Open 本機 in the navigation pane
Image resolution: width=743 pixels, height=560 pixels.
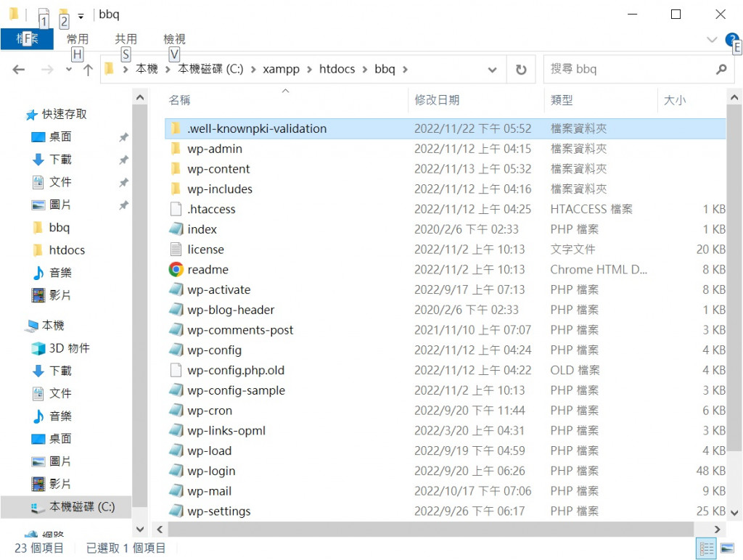pyautogui.click(x=52, y=326)
